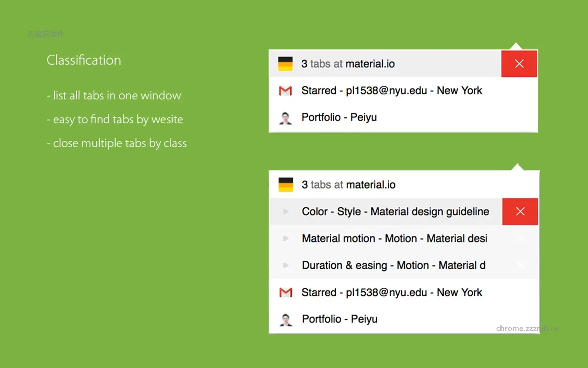The width and height of the screenshot is (588, 368).
Task: Click the Gmail icon in the collapsed popup
Action: 285,91
